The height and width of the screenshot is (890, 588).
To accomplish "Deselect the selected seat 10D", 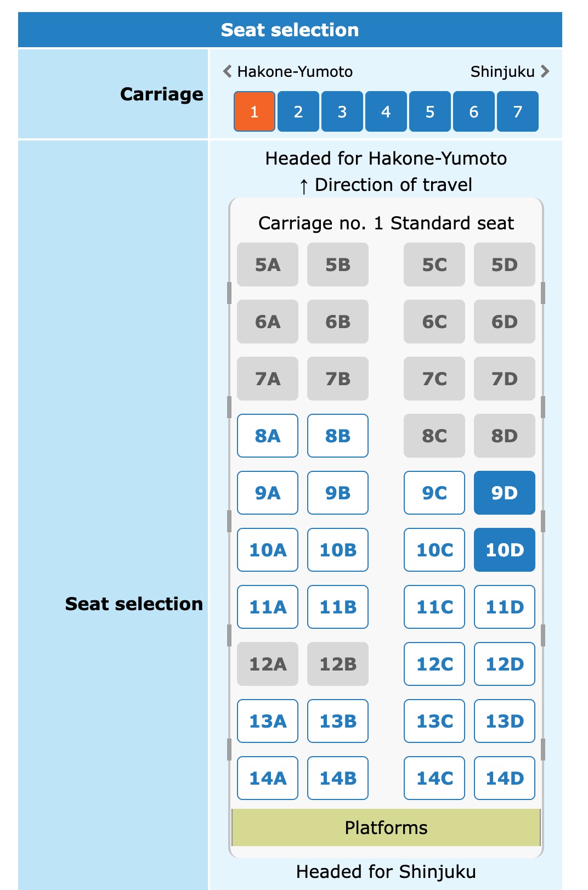I will (504, 549).
